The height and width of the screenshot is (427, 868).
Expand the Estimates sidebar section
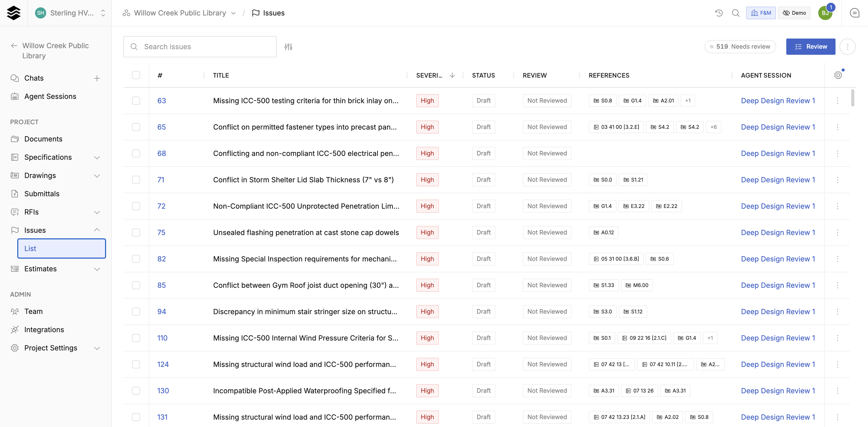click(97, 269)
